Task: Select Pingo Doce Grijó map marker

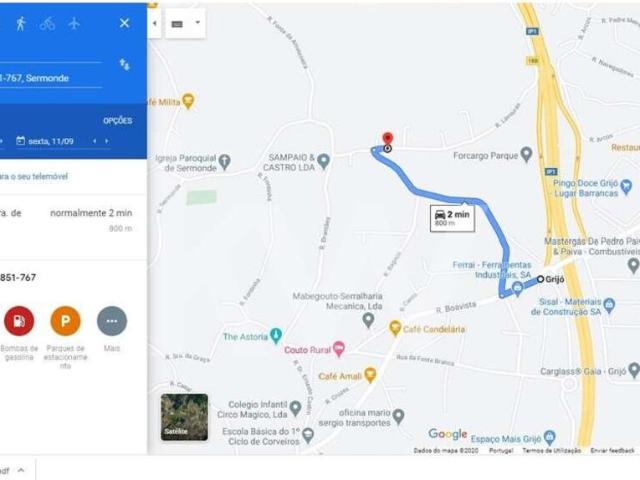Action: tap(626, 187)
